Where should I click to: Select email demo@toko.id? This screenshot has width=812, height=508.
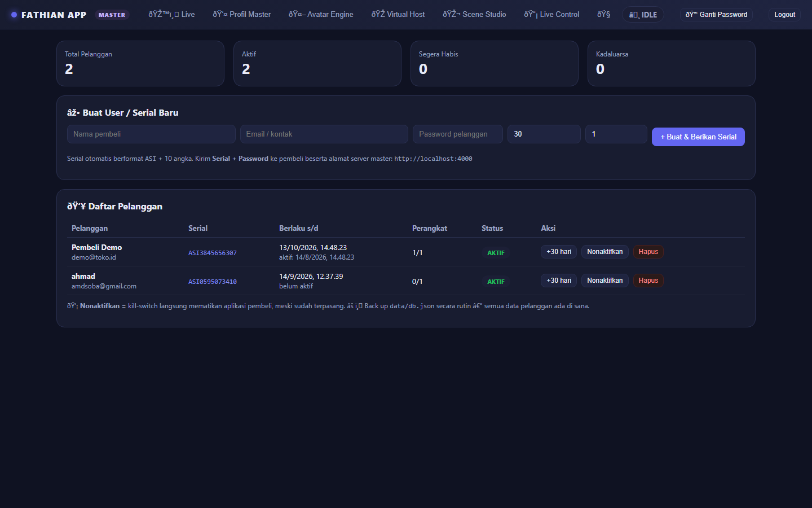[94, 257]
